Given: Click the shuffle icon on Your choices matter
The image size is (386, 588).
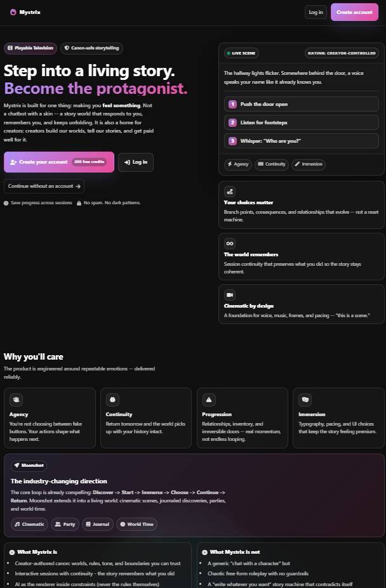Looking at the screenshot, I should click(229, 191).
